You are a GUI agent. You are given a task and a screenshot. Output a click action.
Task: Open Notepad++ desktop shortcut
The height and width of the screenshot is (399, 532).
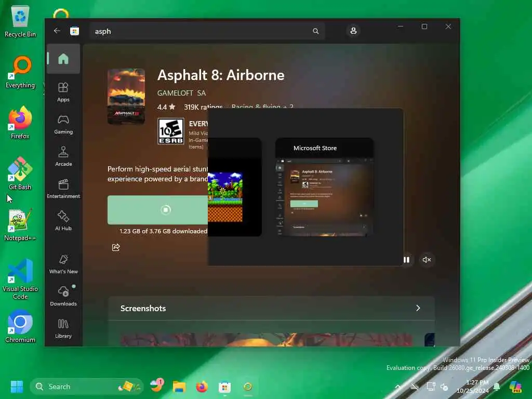pos(20,224)
